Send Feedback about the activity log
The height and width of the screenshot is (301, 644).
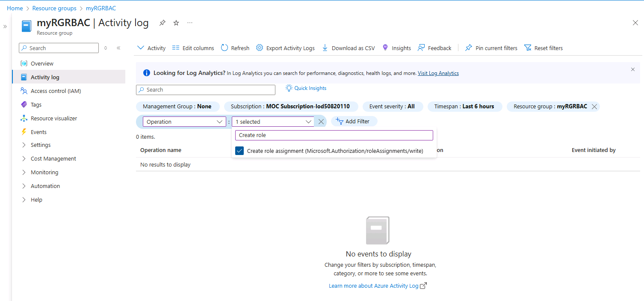click(x=434, y=48)
